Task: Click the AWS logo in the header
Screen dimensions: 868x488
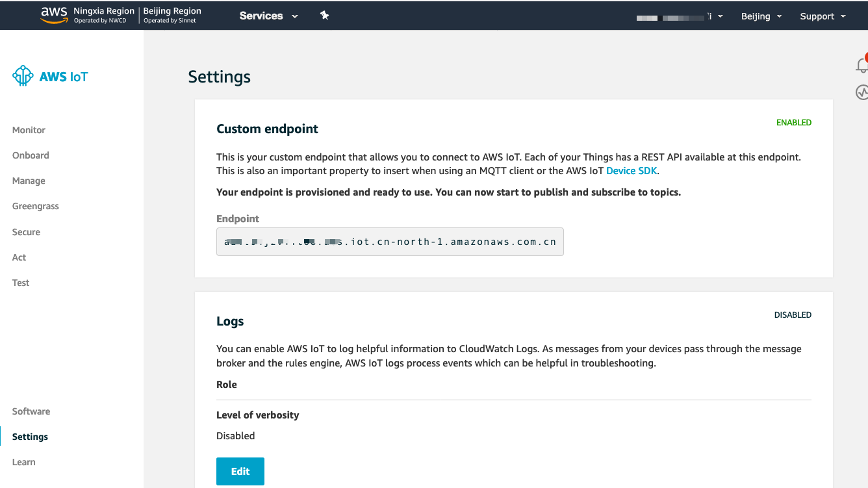Action: click(x=54, y=15)
